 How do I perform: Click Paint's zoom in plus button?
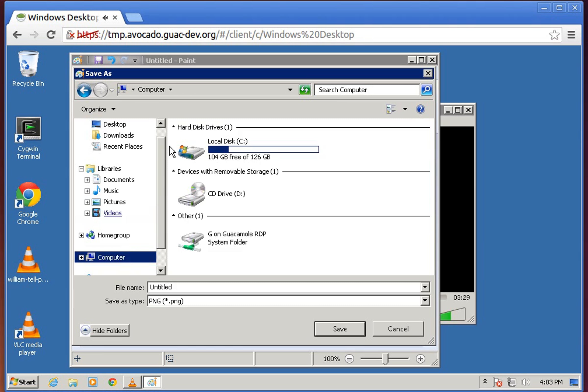[x=420, y=359]
